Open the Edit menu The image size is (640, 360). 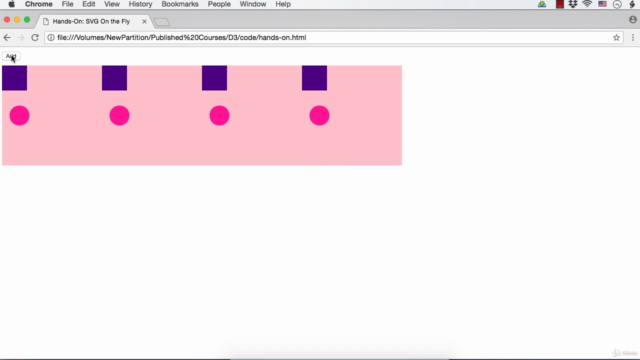click(89, 4)
